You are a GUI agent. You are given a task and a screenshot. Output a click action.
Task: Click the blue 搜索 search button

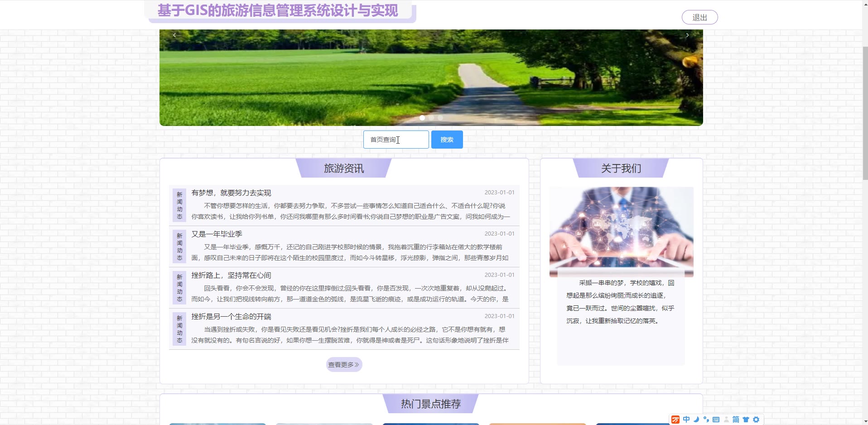[447, 140]
